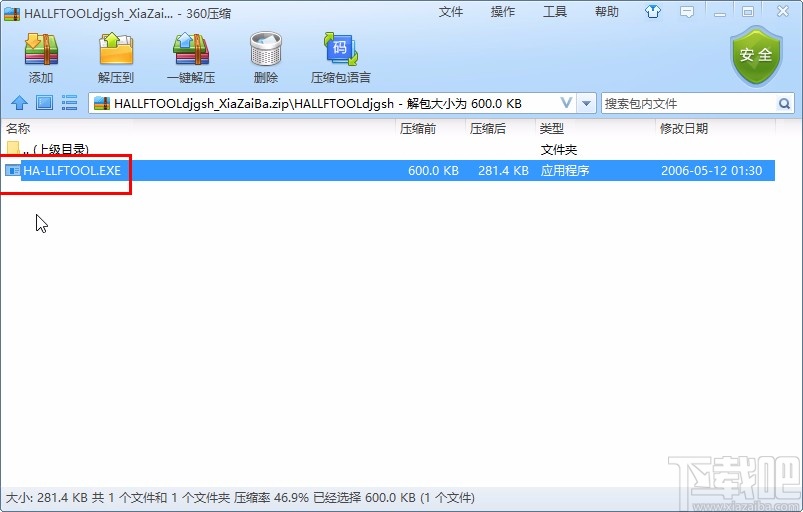Image resolution: width=803 pixels, height=512 pixels.
Task: Go up one level with the blue arrow
Action: 19,103
